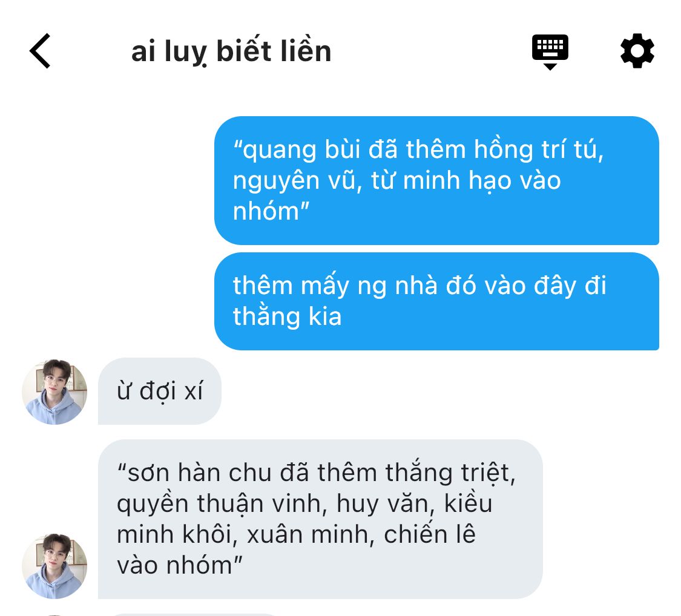
Task: Go back using the left arrow
Action: 40,51
